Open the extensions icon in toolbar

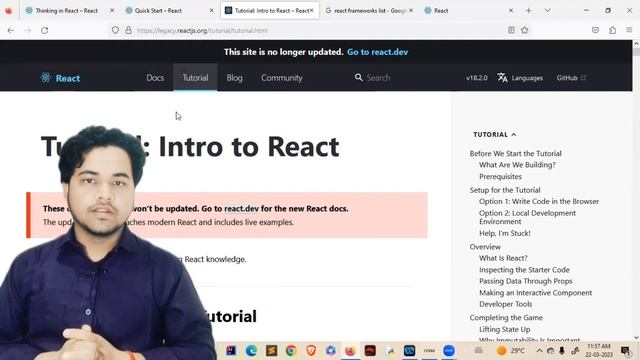613,30
